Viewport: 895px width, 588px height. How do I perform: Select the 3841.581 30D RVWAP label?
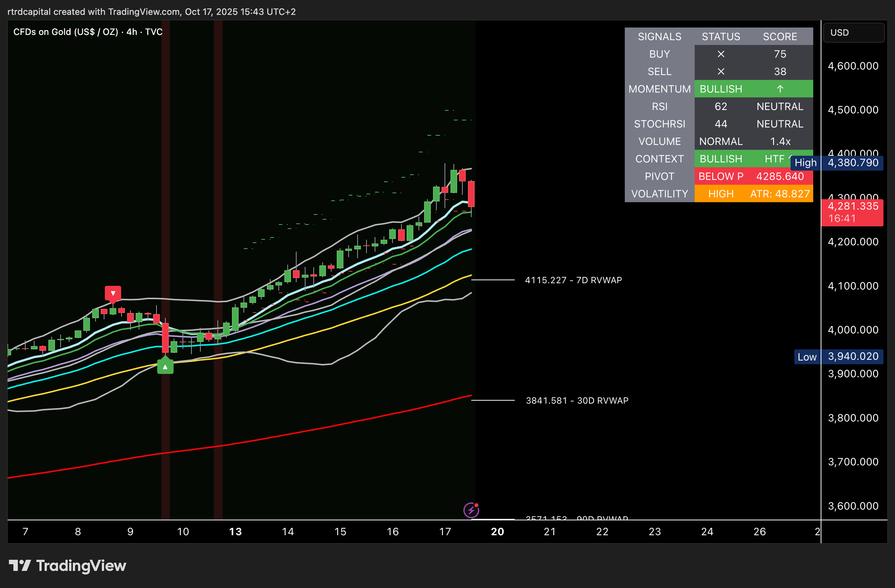point(577,401)
